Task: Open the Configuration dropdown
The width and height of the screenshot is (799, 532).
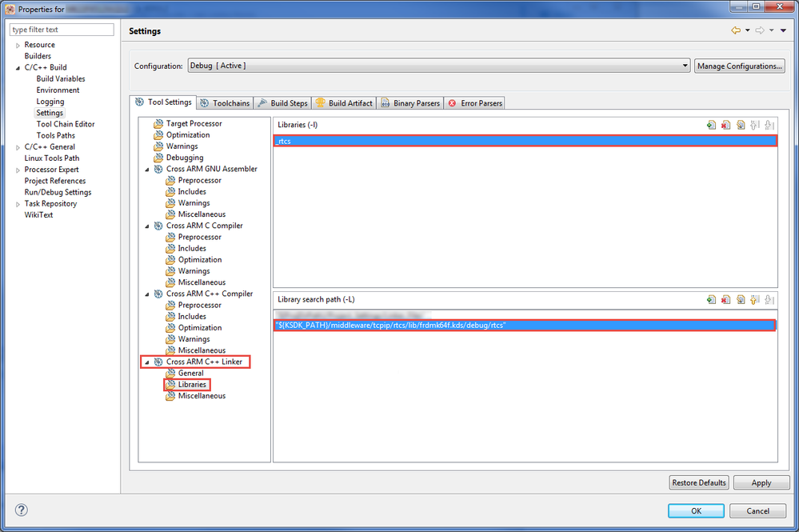Action: [439, 66]
